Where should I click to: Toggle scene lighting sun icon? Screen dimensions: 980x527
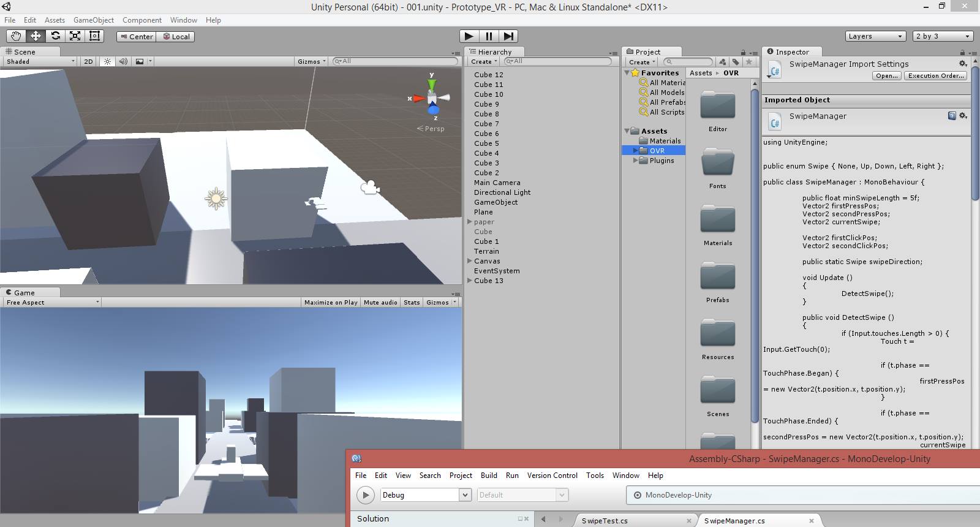(107, 61)
